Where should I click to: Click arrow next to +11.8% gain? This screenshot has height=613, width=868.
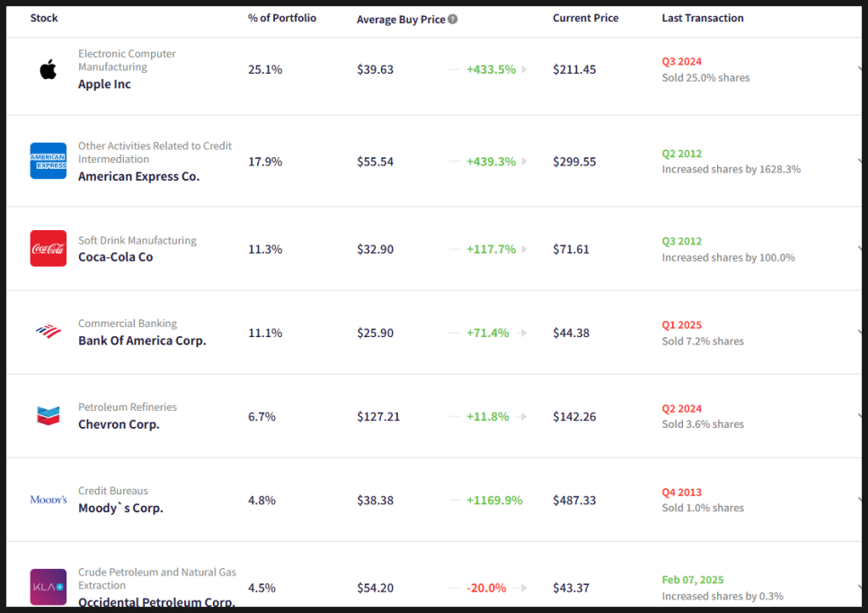(x=521, y=416)
